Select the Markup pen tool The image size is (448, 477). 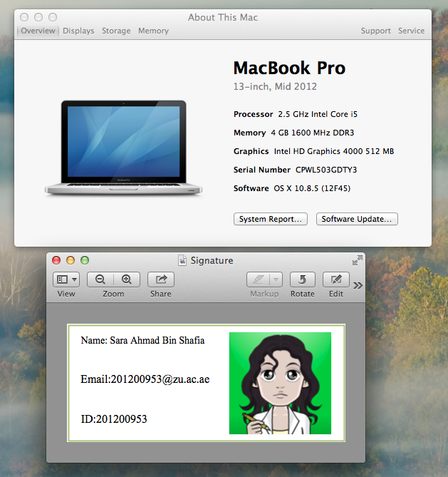click(x=258, y=279)
